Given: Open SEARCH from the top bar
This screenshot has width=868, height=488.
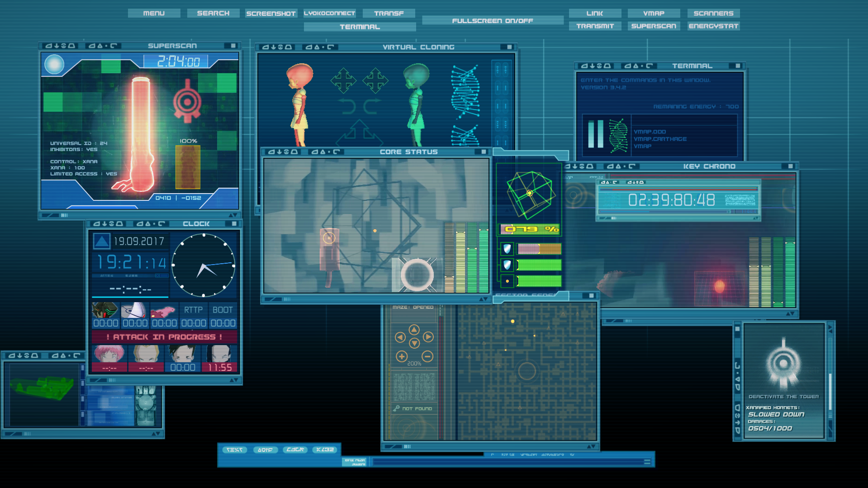Looking at the screenshot, I should pyautogui.click(x=213, y=13).
